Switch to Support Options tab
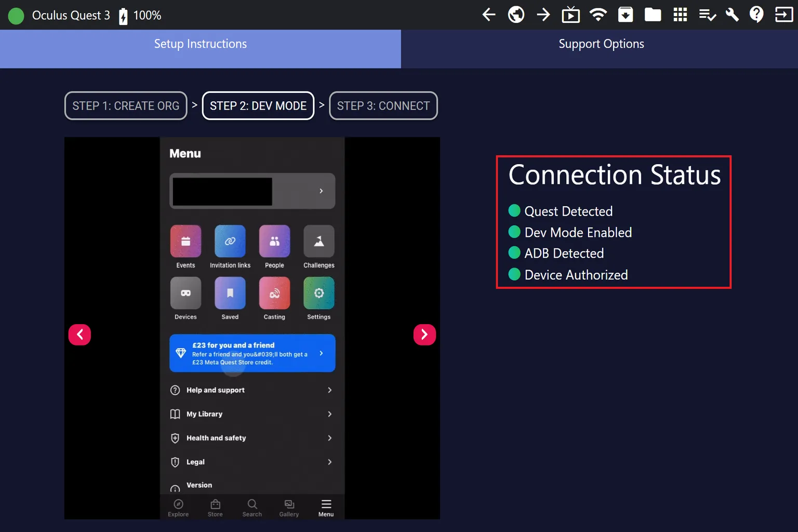Screen dimensions: 798x532 tap(600, 49)
